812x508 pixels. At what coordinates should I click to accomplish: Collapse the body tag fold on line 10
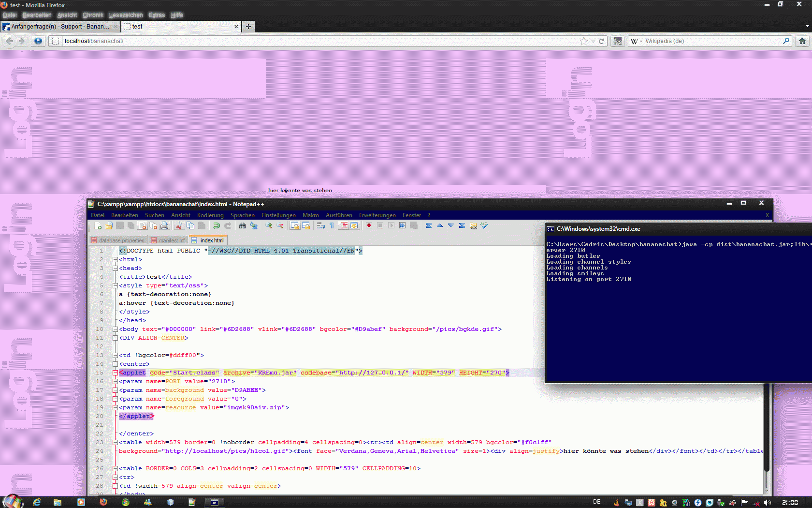coord(115,329)
